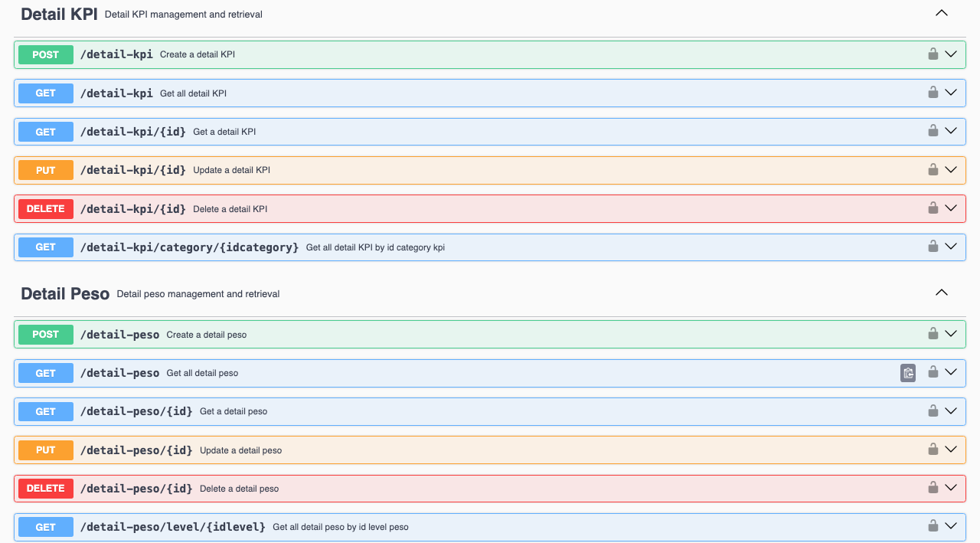
Task: Click lock icon on PUT /detail-peso/{id} row
Action: coord(933,450)
